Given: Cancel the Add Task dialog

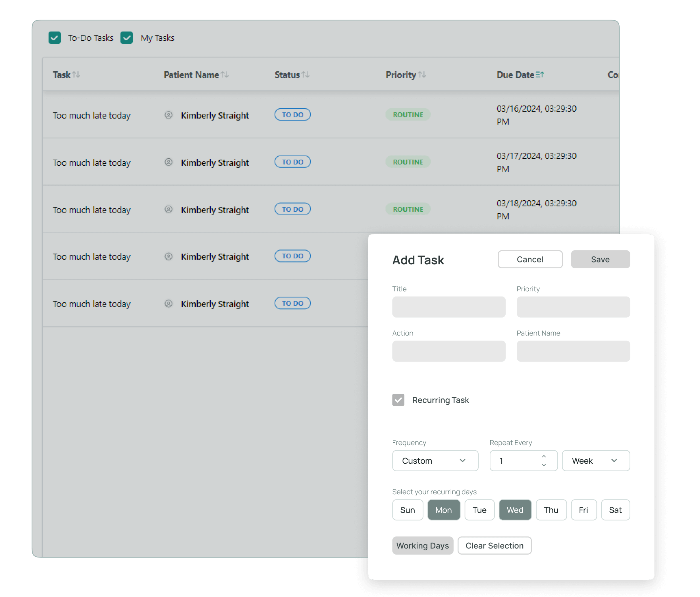Looking at the screenshot, I should point(530,259).
